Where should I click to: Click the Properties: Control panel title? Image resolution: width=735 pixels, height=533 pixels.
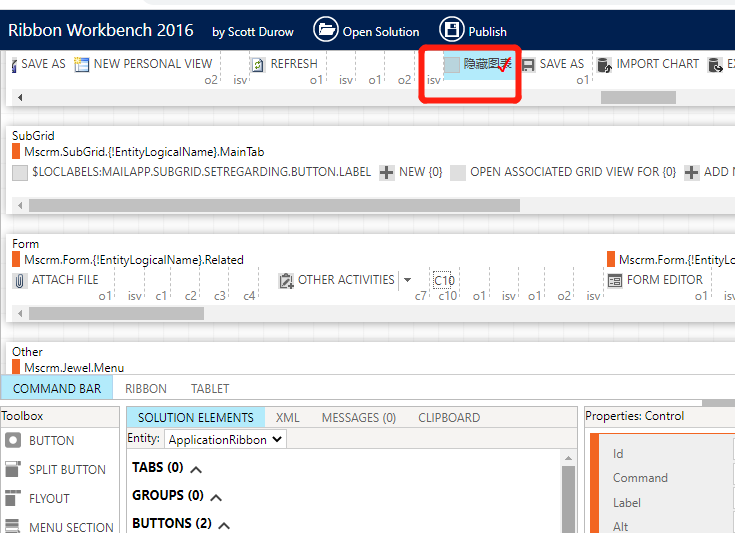(x=635, y=416)
